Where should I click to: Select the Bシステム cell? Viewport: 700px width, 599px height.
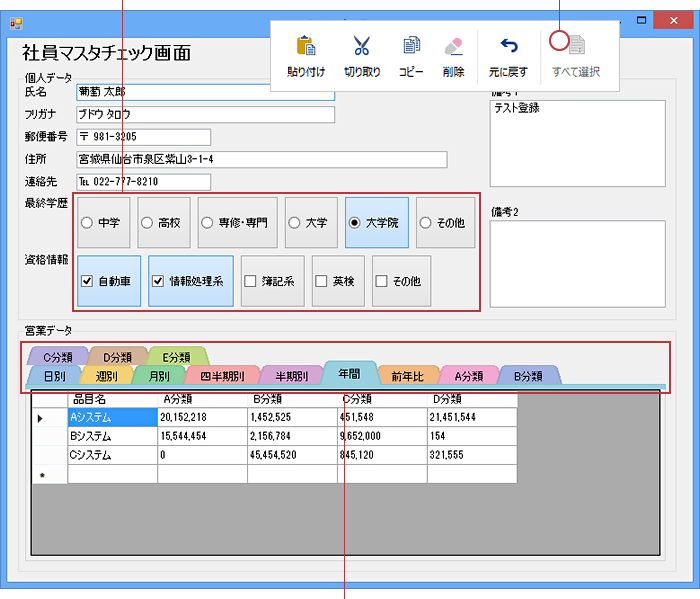coord(113,436)
